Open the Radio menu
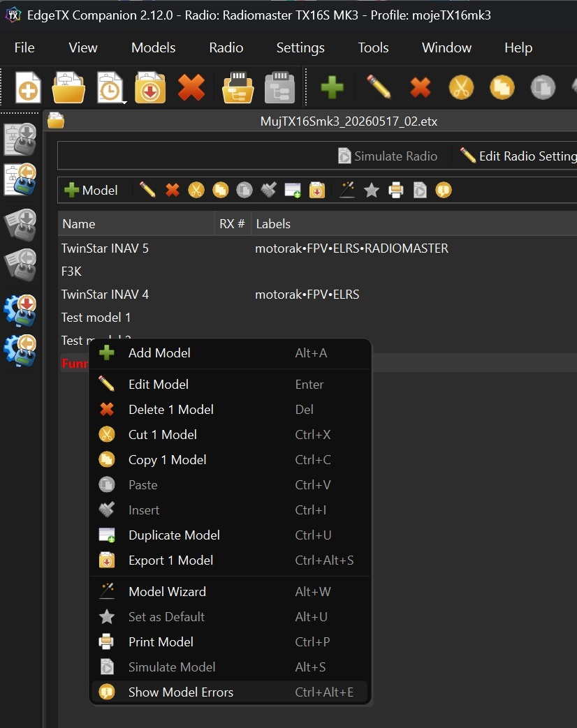577x728 pixels. pyautogui.click(x=226, y=47)
